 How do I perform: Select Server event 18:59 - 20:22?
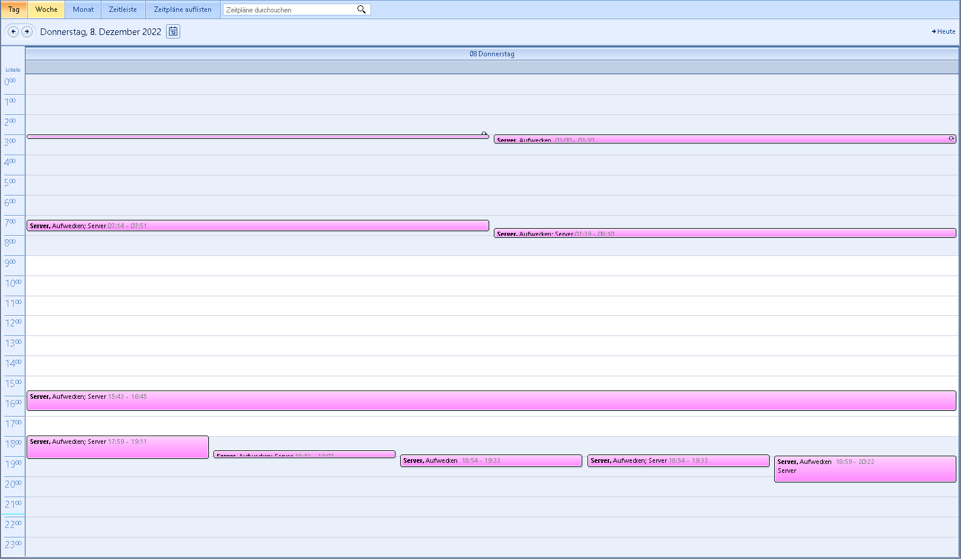coord(864,469)
